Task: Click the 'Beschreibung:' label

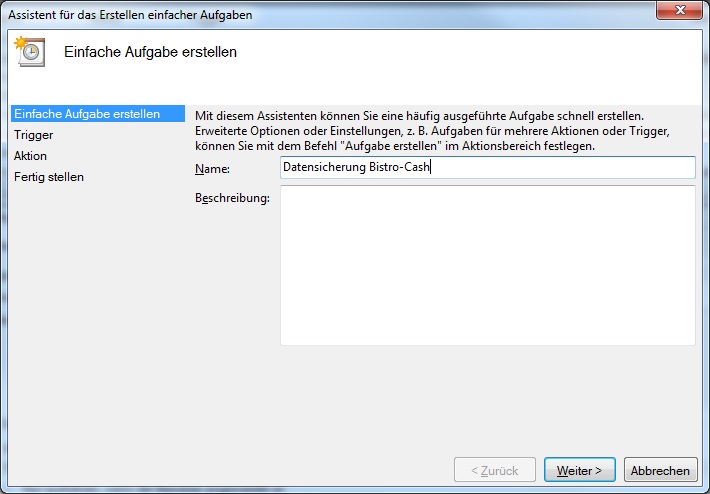Action: pos(232,198)
